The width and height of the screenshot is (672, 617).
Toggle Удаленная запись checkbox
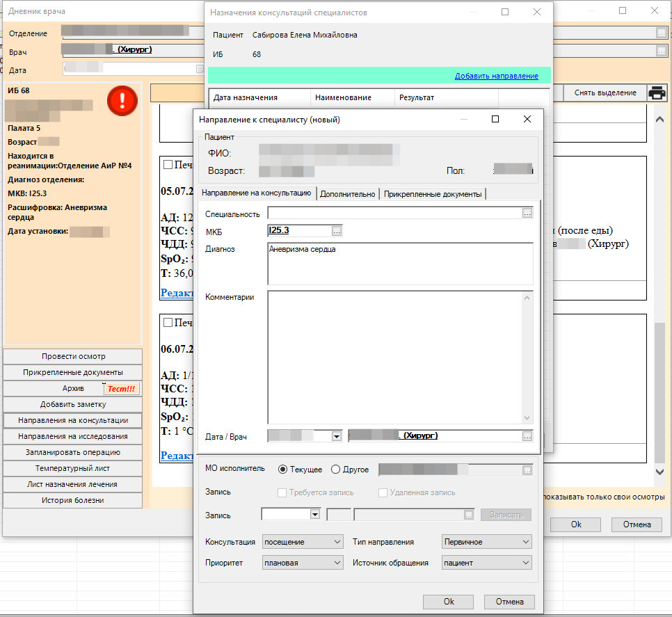pyautogui.click(x=383, y=492)
